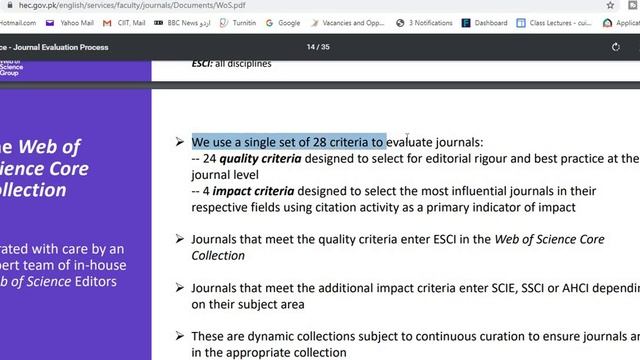Click the bold text 'impact criteria'

[253, 191]
